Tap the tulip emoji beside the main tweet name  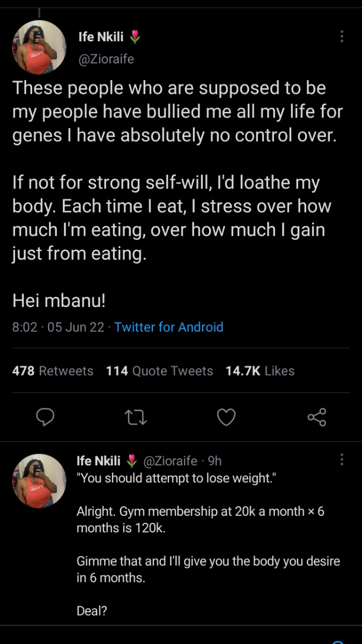point(135,37)
